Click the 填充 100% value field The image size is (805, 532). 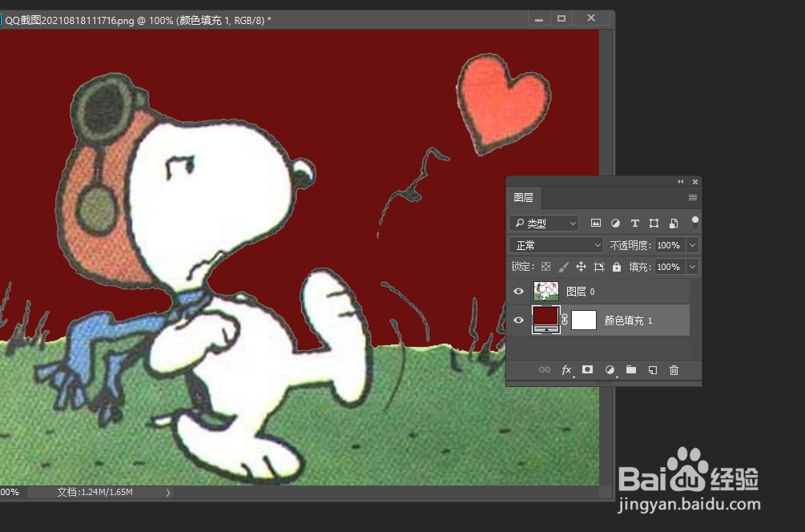(x=670, y=267)
